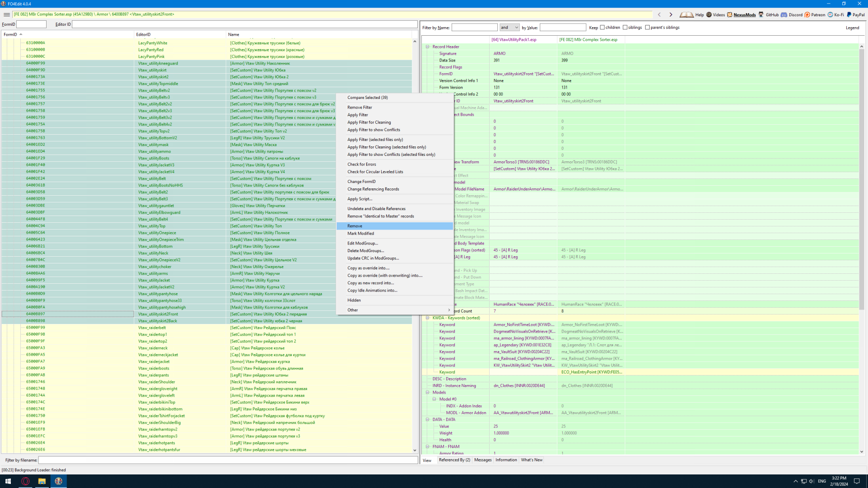Open the hamburger main menu icon
Screen dimensions: 868x488
pos(6,14)
